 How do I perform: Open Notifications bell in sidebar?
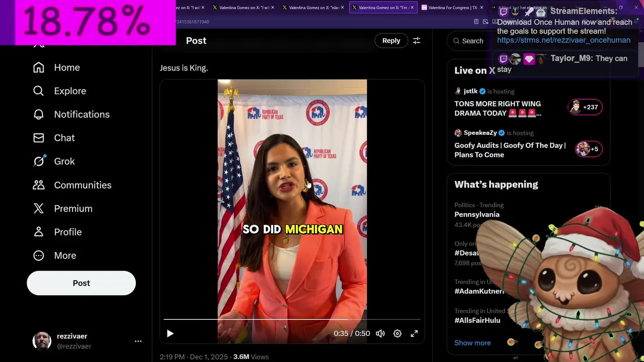pos(71,115)
